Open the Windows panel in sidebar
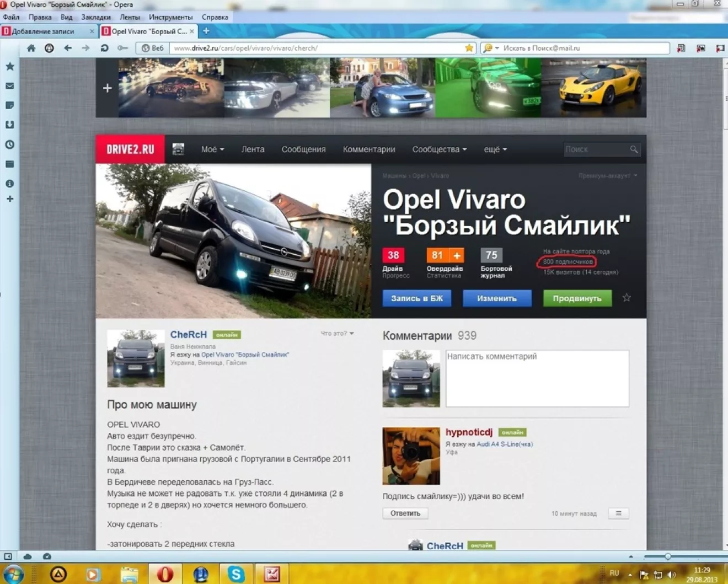The width and height of the screenshot is (728, 584). (10, 164)
